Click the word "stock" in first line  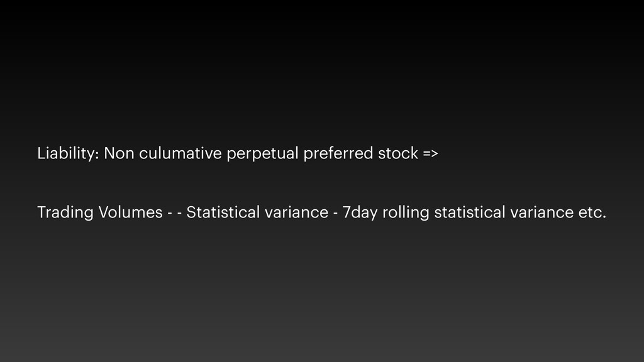[396, 153]
